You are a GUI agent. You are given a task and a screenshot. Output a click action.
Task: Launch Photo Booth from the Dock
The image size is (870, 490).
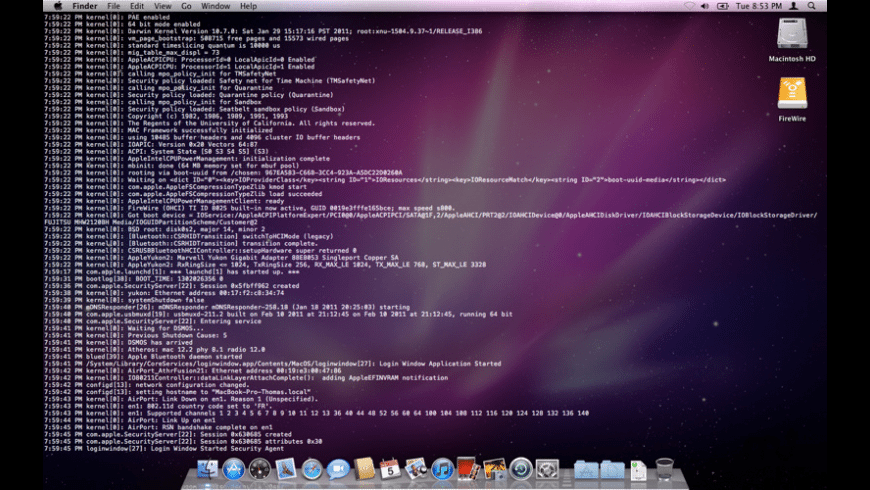pos(468,469)
